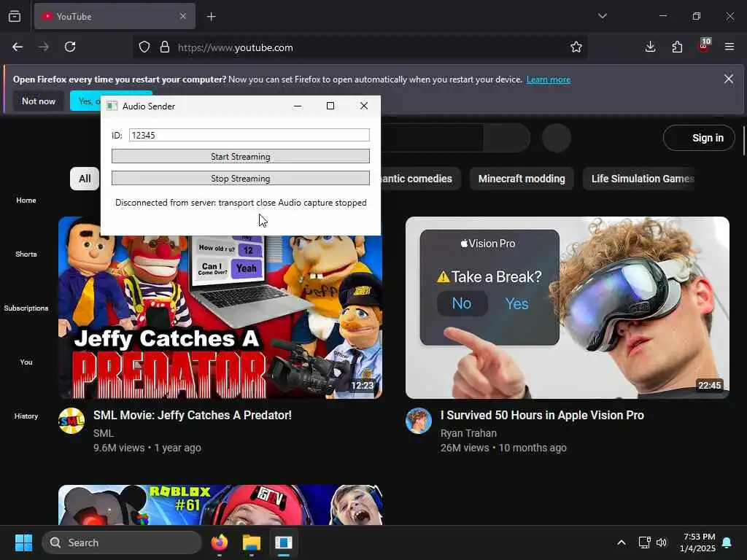Click SML Movie: Jeffy Catches A Predator title
The width and height of the screenshot is (747, 560).
coord(193,415)
